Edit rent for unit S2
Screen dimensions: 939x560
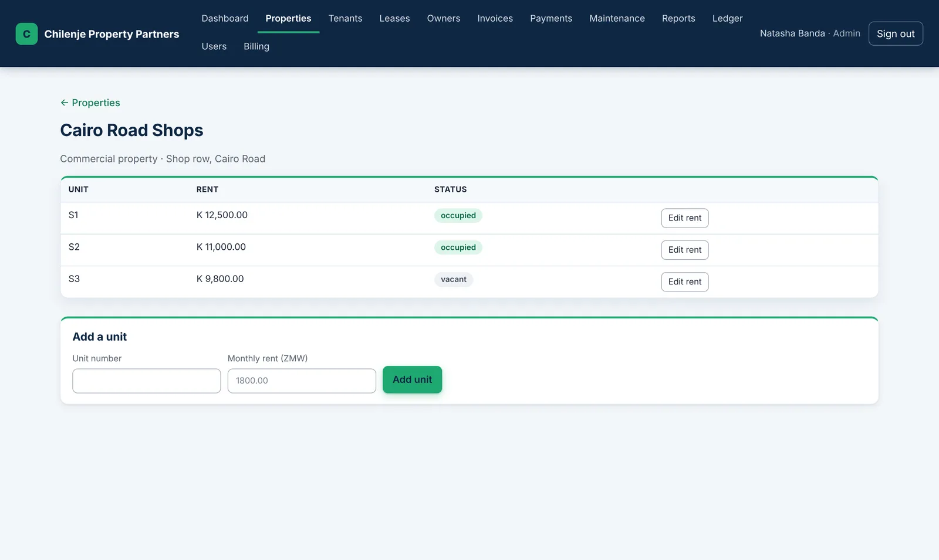(684, 250)
